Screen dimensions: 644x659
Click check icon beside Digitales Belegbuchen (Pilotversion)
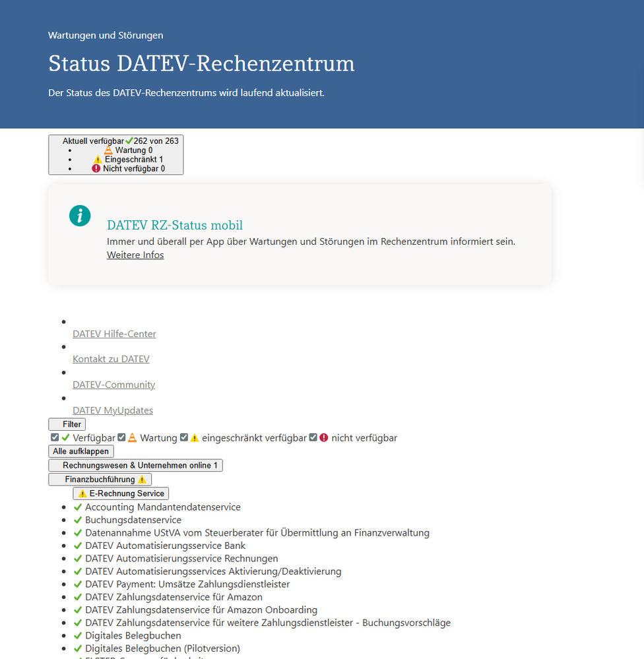(78, 648)
